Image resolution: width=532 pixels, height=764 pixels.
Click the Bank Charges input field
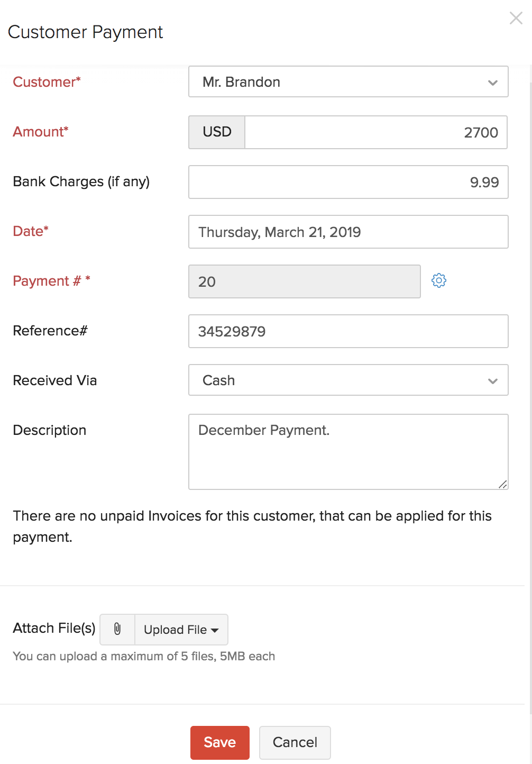pyautogui.click(x=347, y=182)
